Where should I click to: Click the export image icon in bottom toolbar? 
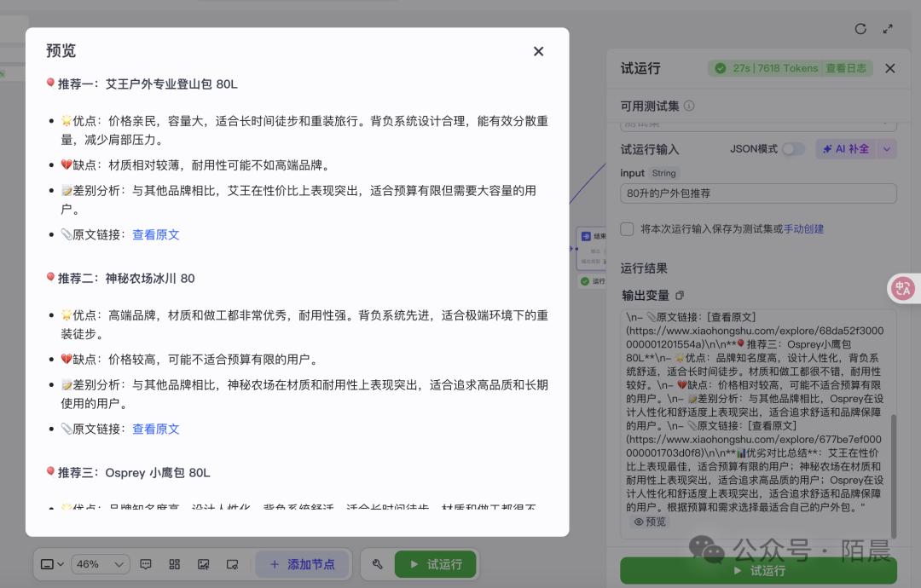[x=204, y=563]
